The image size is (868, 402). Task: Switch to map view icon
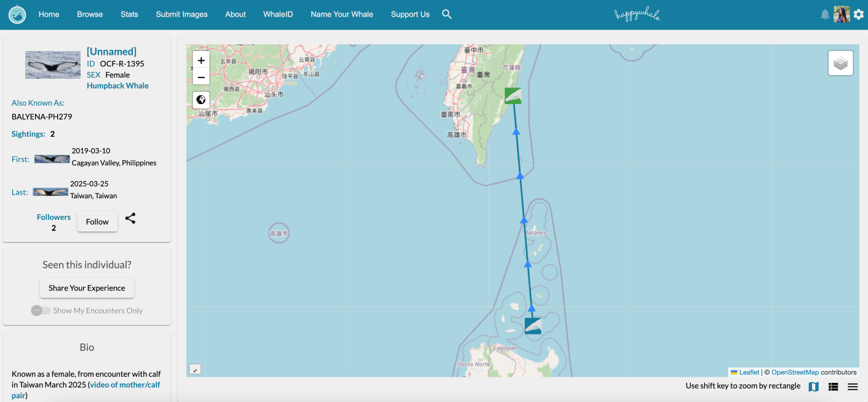[813, 387]
